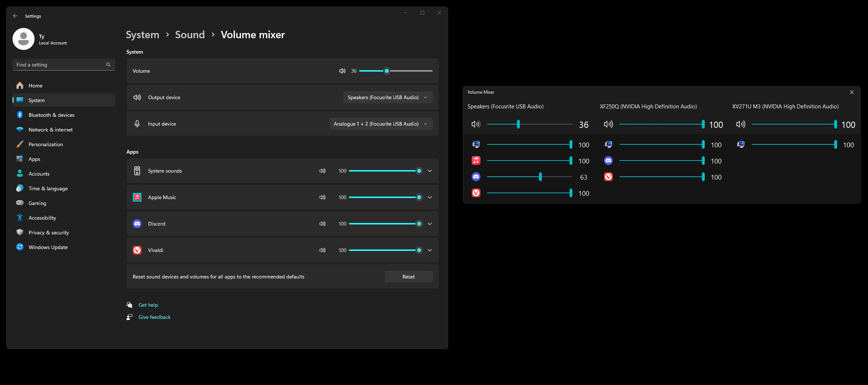Expand the Apple Music row

click(430, 197)
